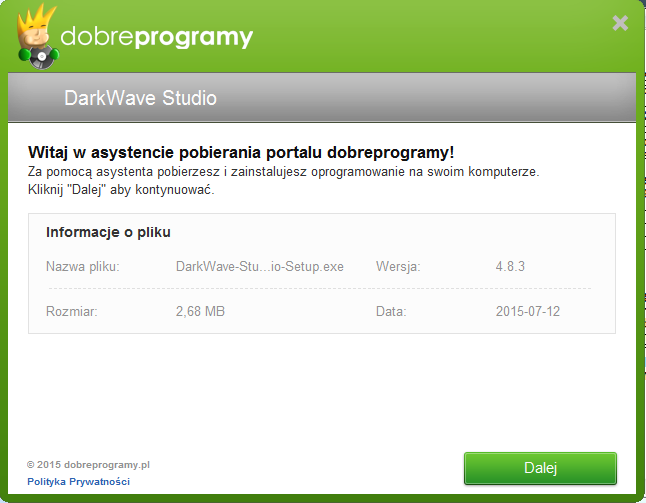Viewport: 646px width, 503px height.
Task: Select the DarkWave Studio title text
Action: [140, 98]
